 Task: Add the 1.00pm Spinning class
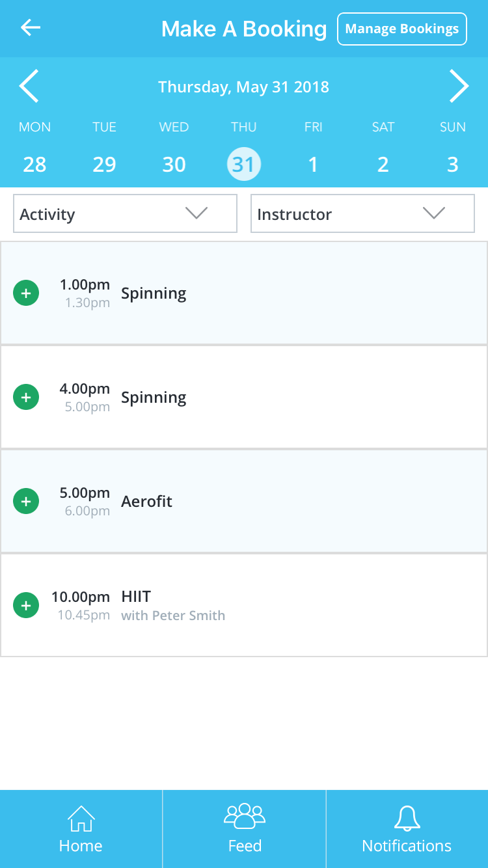[x=26, y=293]
